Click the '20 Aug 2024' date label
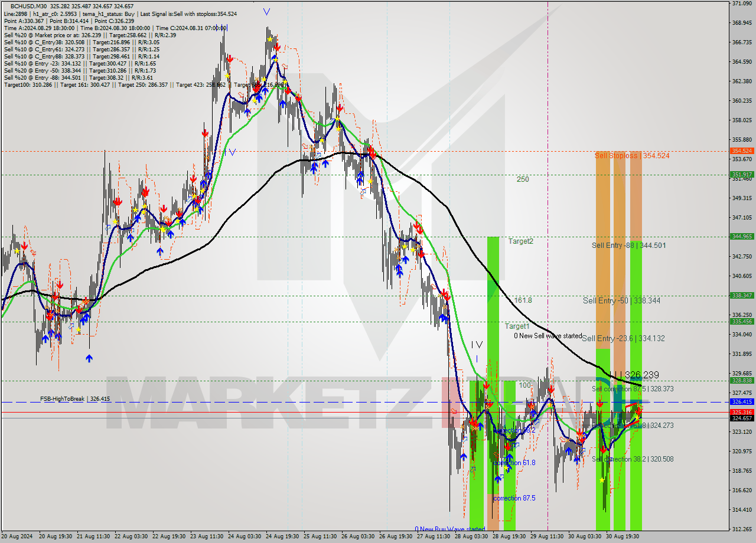The image size is (756, 543). [x=18, y=537]
